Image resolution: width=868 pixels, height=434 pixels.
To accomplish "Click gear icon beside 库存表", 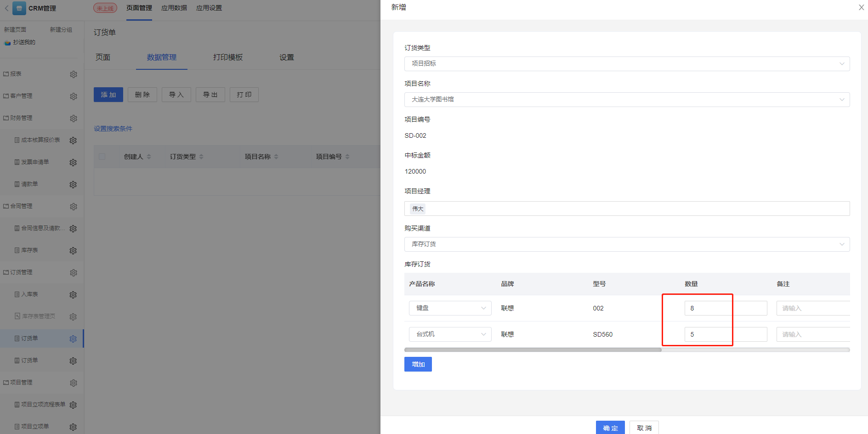I will click(x=73, y=251).
